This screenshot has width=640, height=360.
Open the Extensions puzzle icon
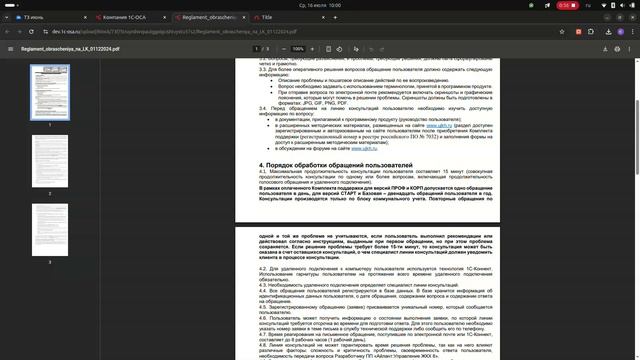(x=591, y=31)
